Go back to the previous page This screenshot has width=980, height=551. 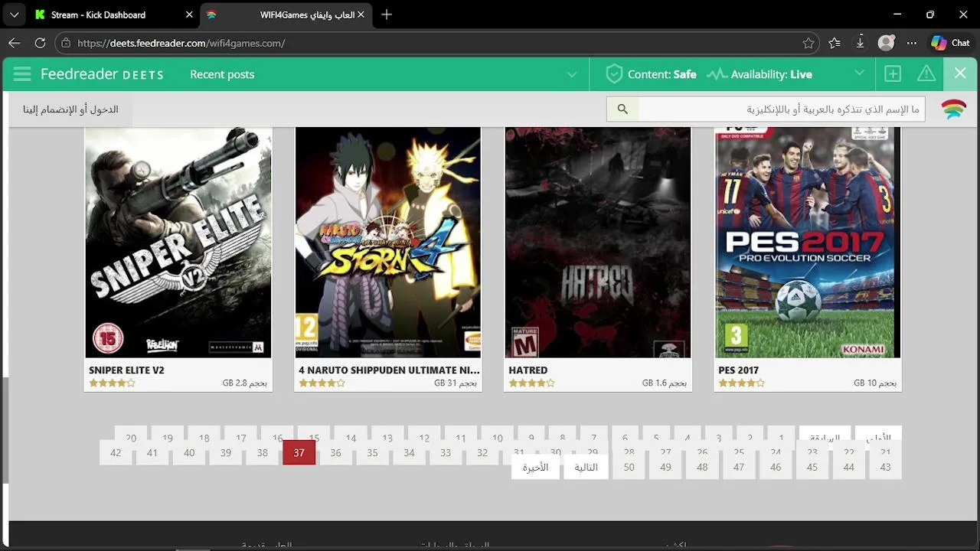pyautogui.click(x=14, y=43)
